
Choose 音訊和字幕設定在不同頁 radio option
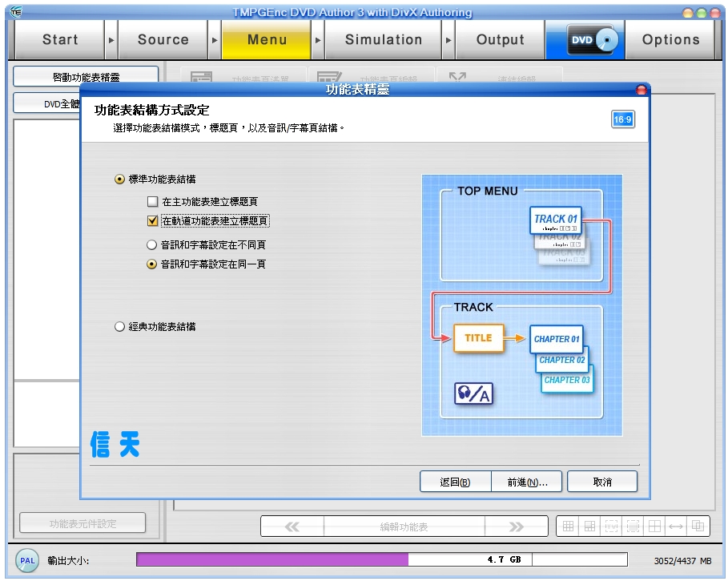(x=152, y=245)
